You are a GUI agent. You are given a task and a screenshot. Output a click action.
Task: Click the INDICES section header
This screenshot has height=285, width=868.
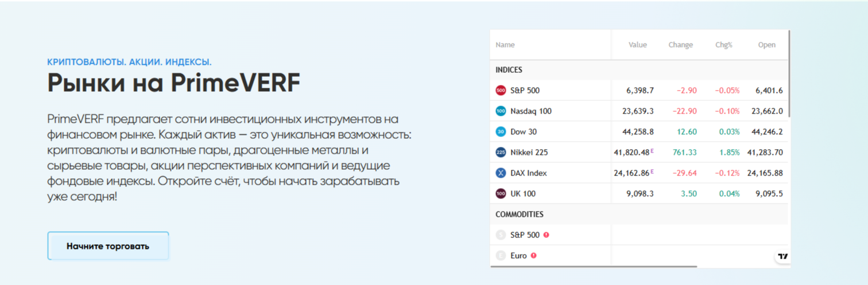click(x=509, y=70)
